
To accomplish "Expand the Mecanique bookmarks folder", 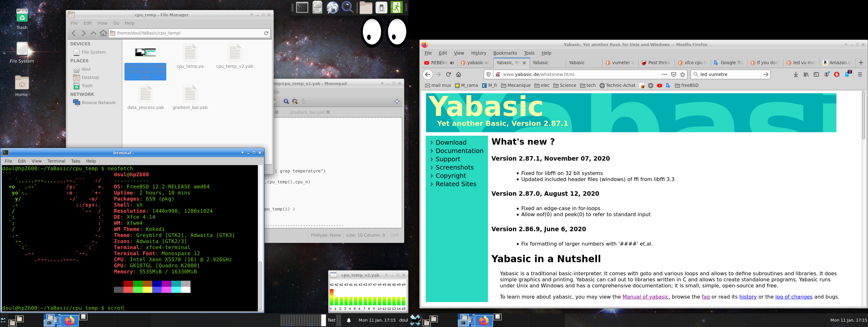I will pos(516,86).
